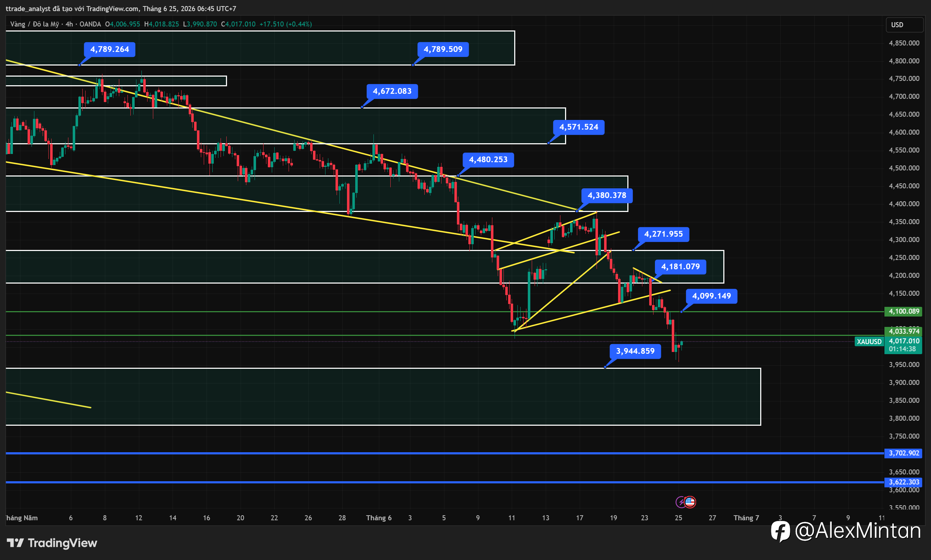Click the 3,944.859 price label

635,351
